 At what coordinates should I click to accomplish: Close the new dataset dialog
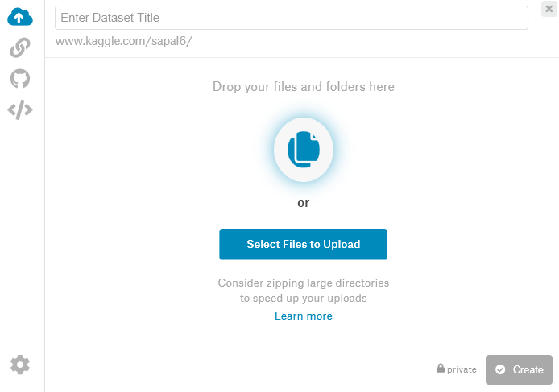tap(549, 9)
